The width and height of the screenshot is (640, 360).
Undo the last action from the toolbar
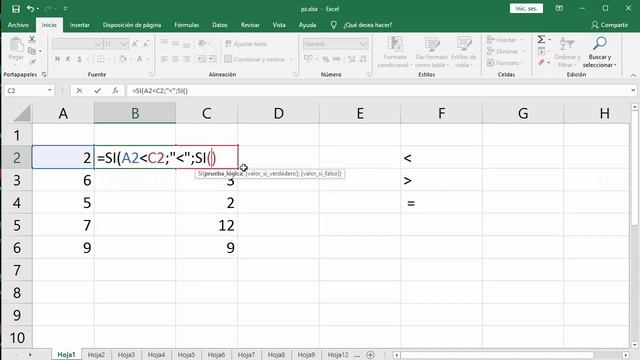(31, 9)
